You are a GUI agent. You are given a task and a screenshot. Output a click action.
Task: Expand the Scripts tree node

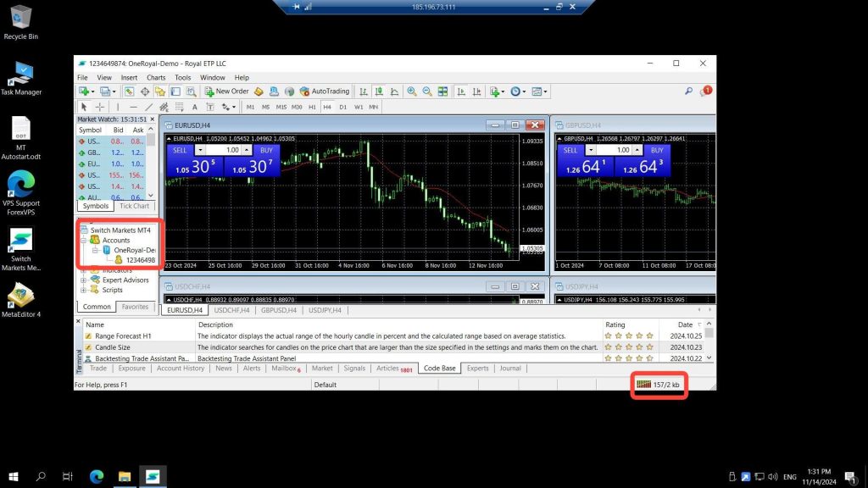click(84, 290)
